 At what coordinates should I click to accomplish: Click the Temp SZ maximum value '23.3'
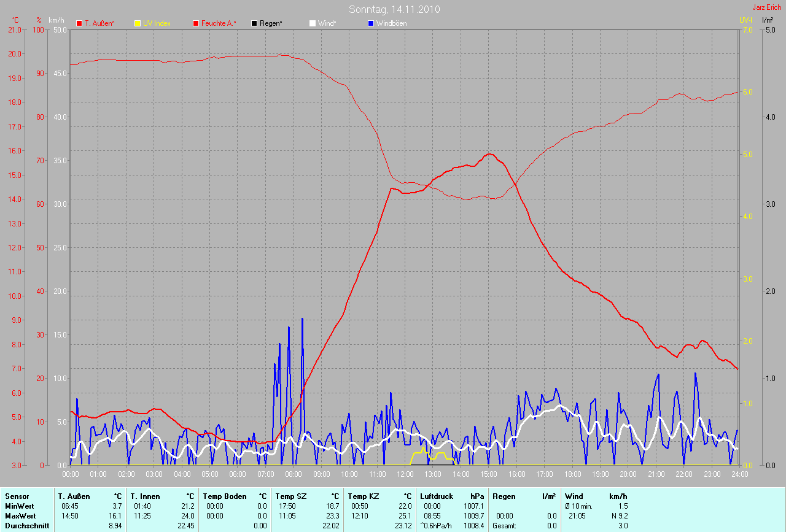pos(332,516)
